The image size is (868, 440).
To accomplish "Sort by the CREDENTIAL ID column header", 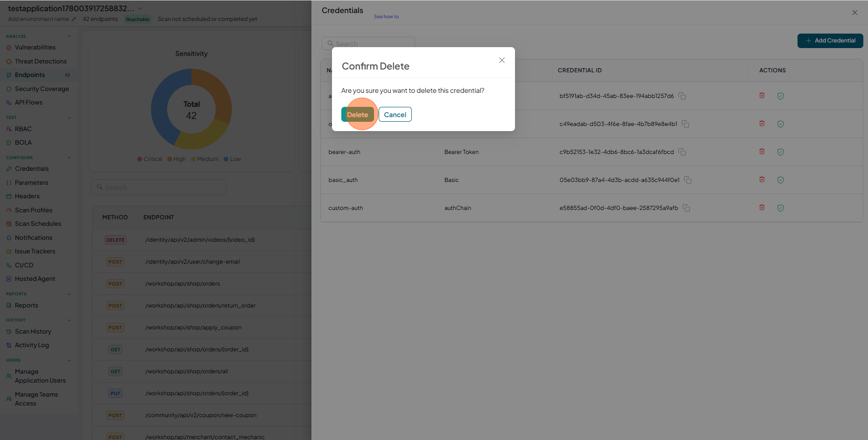I will (x=579, y=70).
